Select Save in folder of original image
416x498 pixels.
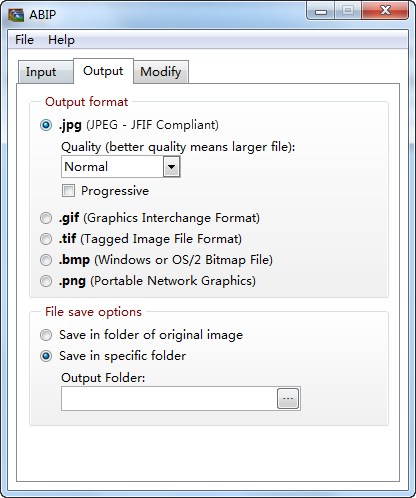[x=46, y=335]
